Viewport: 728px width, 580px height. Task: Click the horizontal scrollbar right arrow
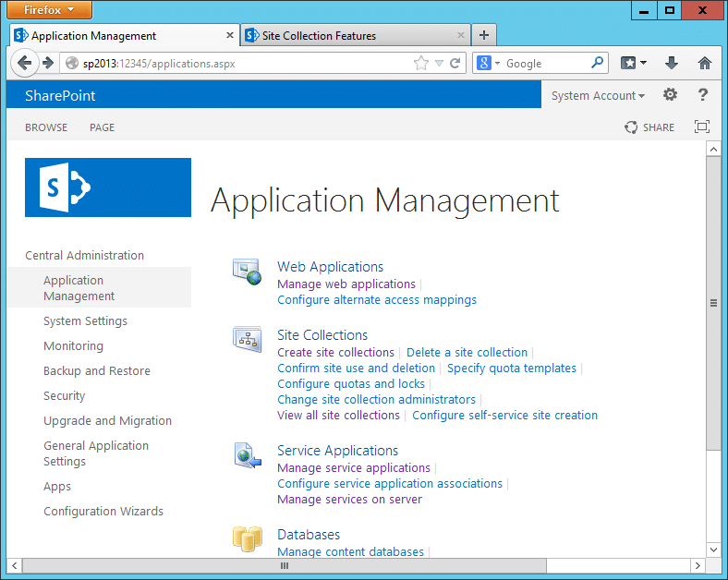698,565
